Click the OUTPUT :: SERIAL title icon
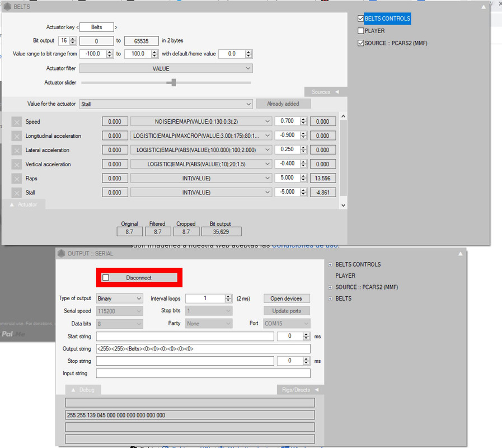Screen dimensions: 502x448 (x=61, y=253)
